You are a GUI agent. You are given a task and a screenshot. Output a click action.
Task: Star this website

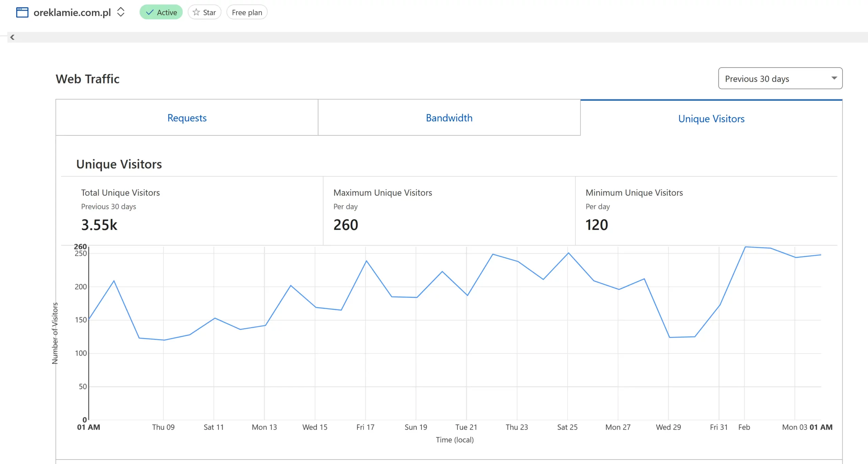tap(204, 13)
